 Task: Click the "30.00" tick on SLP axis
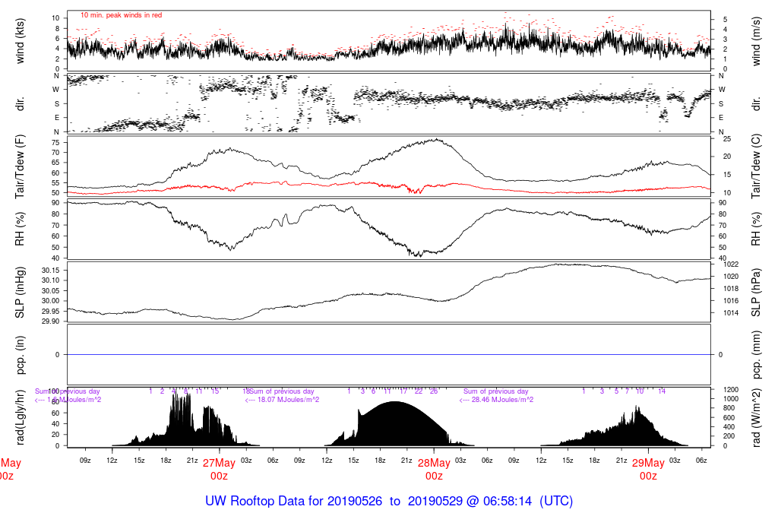tap(51, 301)
